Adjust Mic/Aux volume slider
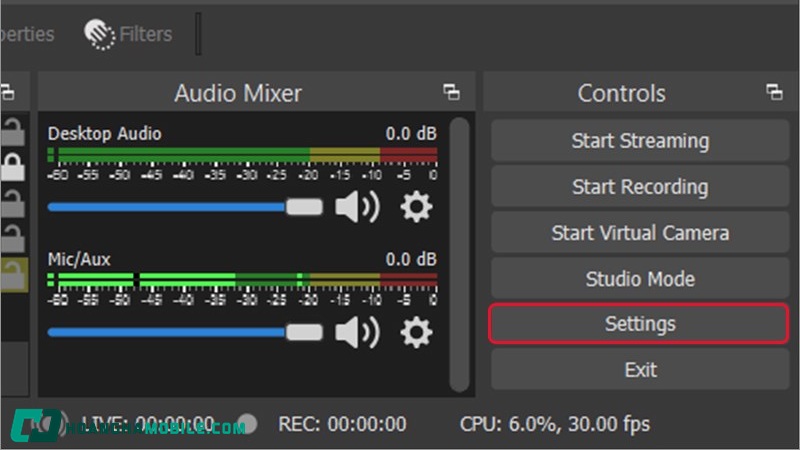This screenshot has height=450, width=800. (x=185, y=333)
